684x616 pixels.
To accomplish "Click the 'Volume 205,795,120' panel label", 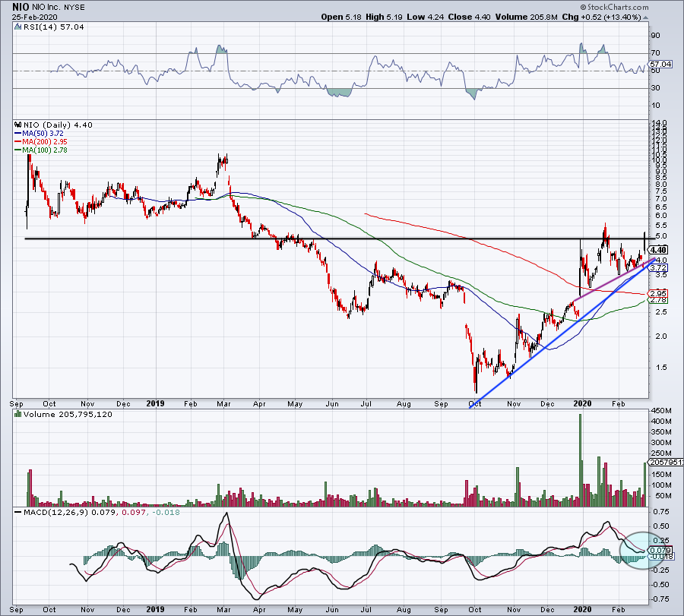I will tap(68, 414).
